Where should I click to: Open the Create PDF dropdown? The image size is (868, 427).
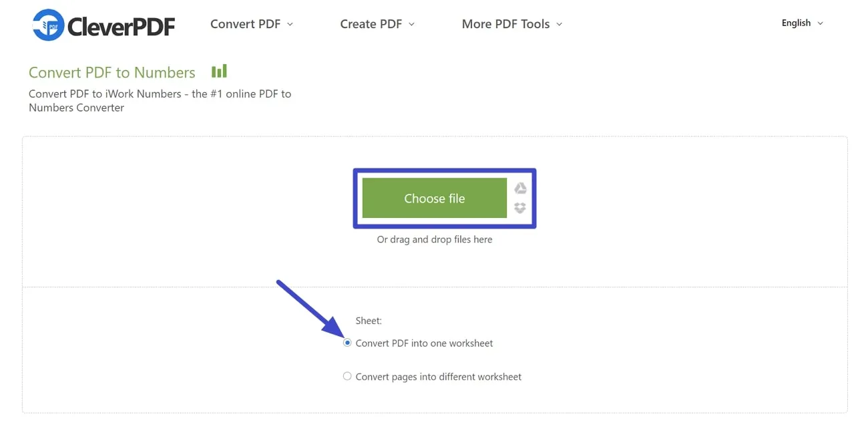[377, 24]
